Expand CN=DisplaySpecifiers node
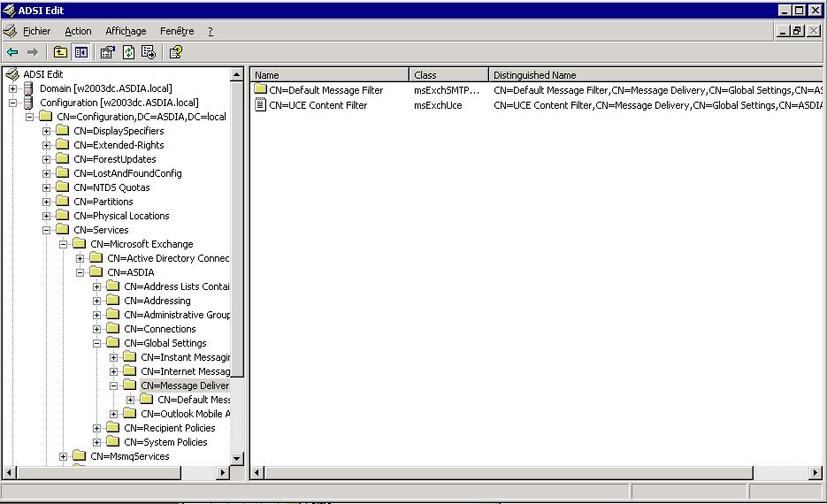 pos(46,131)
